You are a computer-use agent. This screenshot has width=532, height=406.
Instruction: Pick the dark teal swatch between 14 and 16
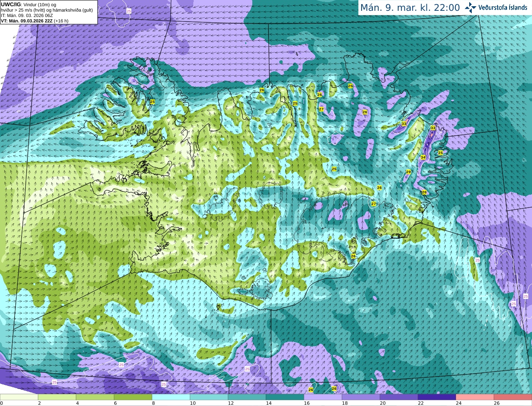point(285,397)
